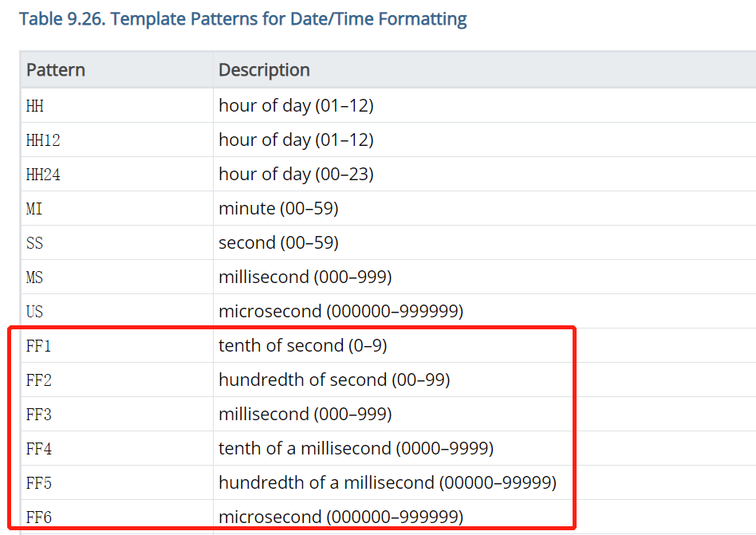Click the "minute (00–59)" description
This screenshot has height=535, width=756.
tap(278, 208)
